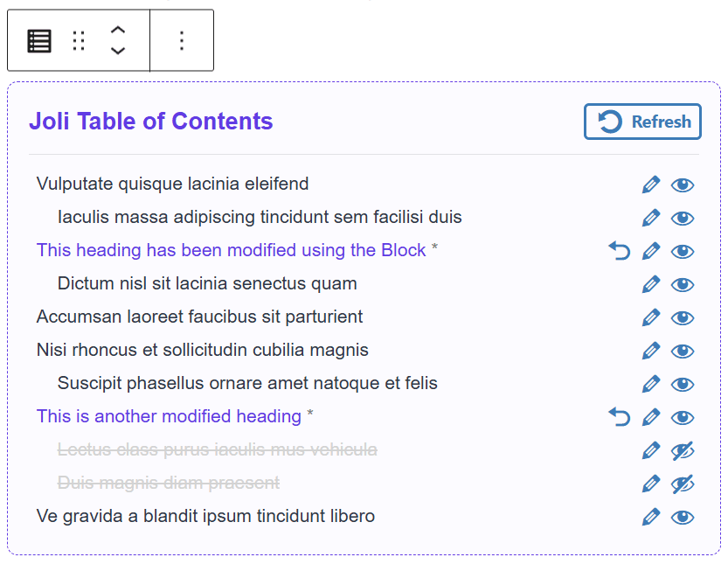The height and width of the screenshot is (564, 728).
Task: Click the 'Joli Table of Contents' title
Action: [150, 122]
